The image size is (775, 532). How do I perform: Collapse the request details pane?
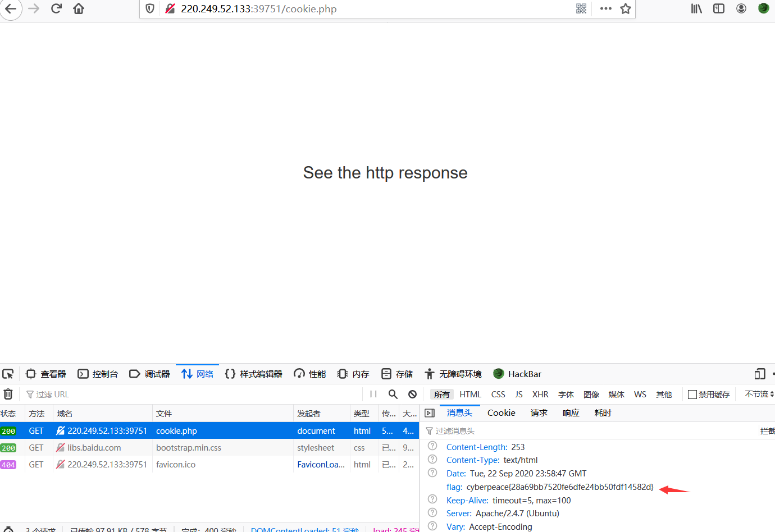[x=430, y=413]
